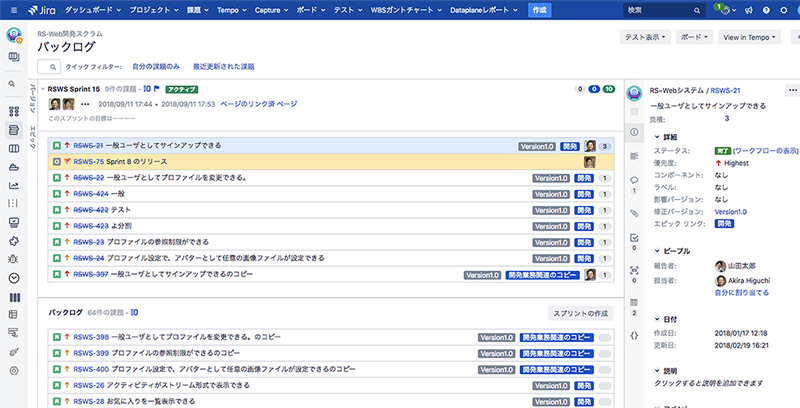Open the ボード dropdown button

(x=694, y=37)
